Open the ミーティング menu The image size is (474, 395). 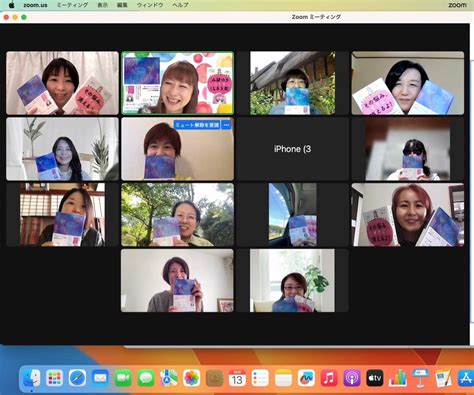pyautogui.click(x=72, y=5)
